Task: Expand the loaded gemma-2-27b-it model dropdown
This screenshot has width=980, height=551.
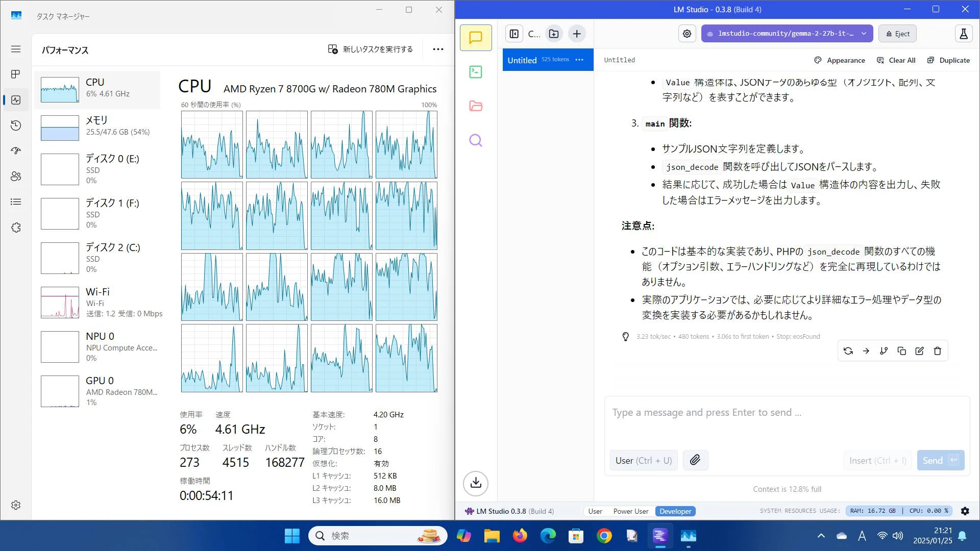Action: click(x=787, y=34)
